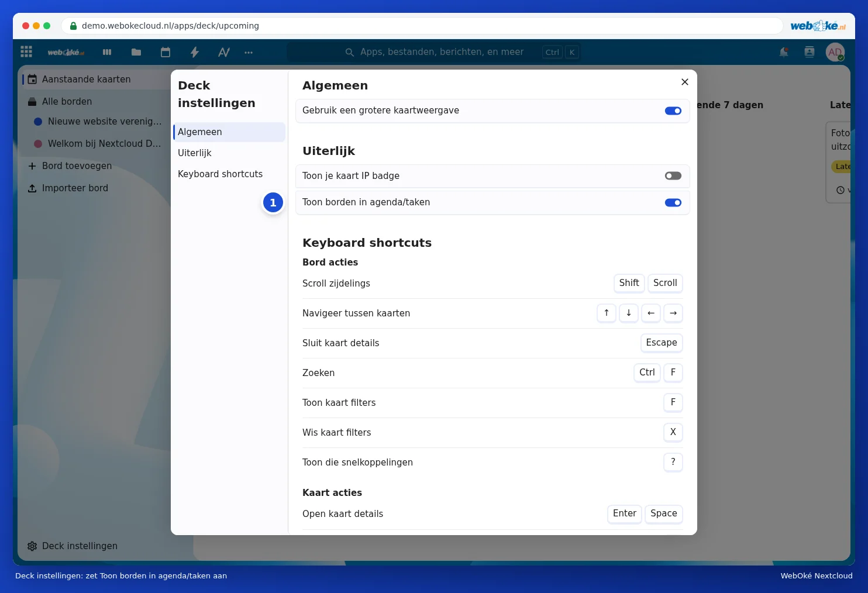Click the Kaart acties subheading
This screenshot has width=868, height=593.
332,493
